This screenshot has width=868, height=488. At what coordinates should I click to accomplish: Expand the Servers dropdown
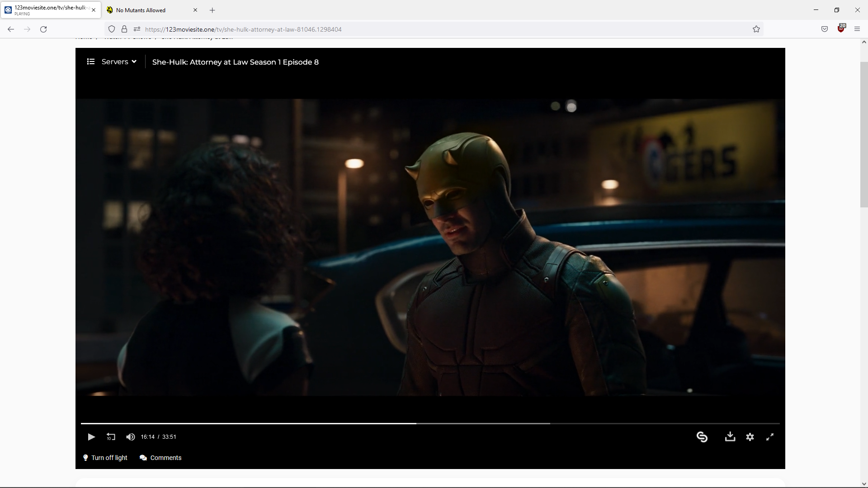119,62
